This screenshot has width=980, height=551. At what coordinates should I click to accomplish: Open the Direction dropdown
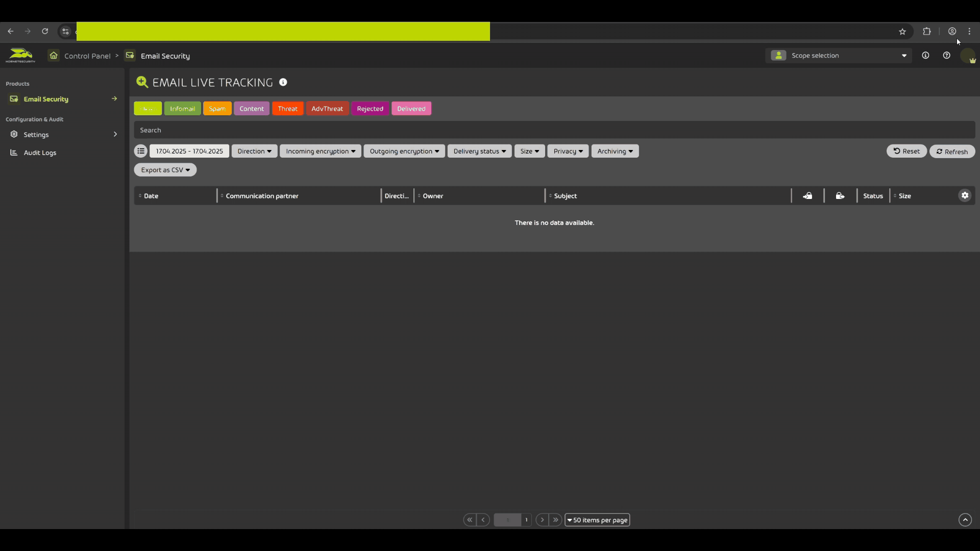[x=254, y=151]
